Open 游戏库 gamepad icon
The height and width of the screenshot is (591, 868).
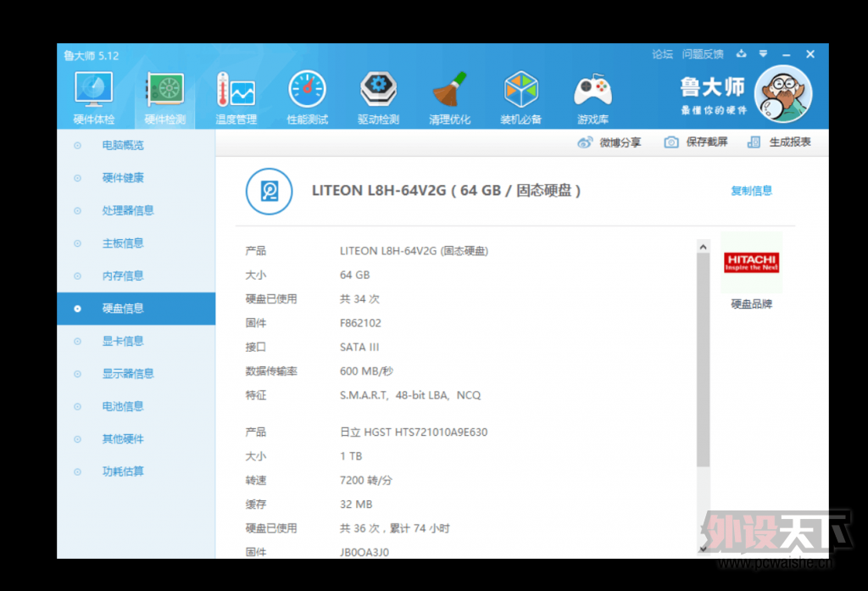(x=593, y=90)
